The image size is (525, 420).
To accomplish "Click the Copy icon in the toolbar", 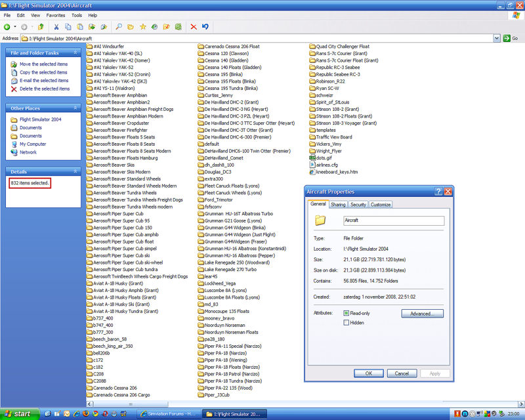I will tap(68, 27).
